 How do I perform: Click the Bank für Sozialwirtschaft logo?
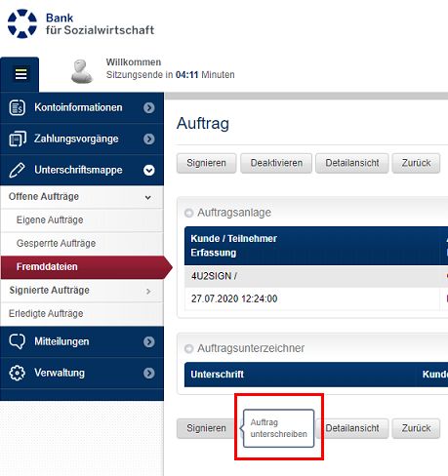point(81,23)
